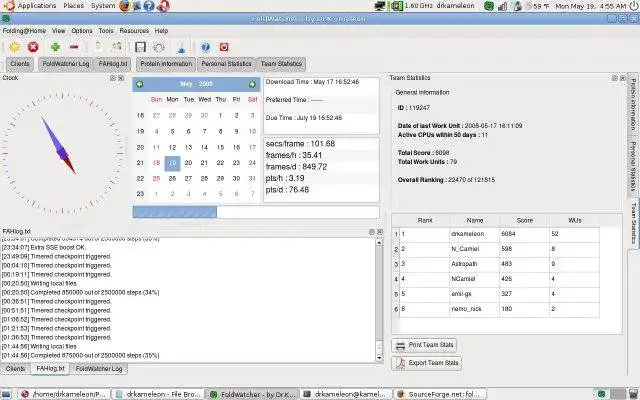Undock the Clock panel with its float icon
The width and height of the screenshot is (640, 400).
[x=113, y=78]
